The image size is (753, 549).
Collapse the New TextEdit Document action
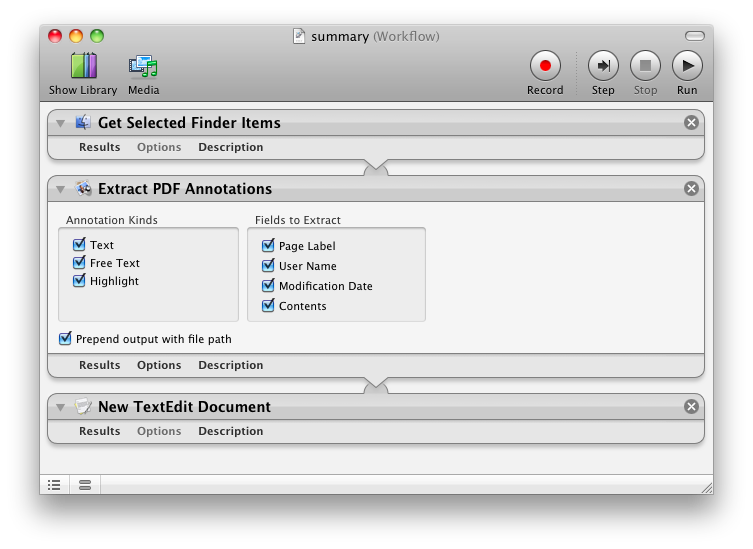61,407
